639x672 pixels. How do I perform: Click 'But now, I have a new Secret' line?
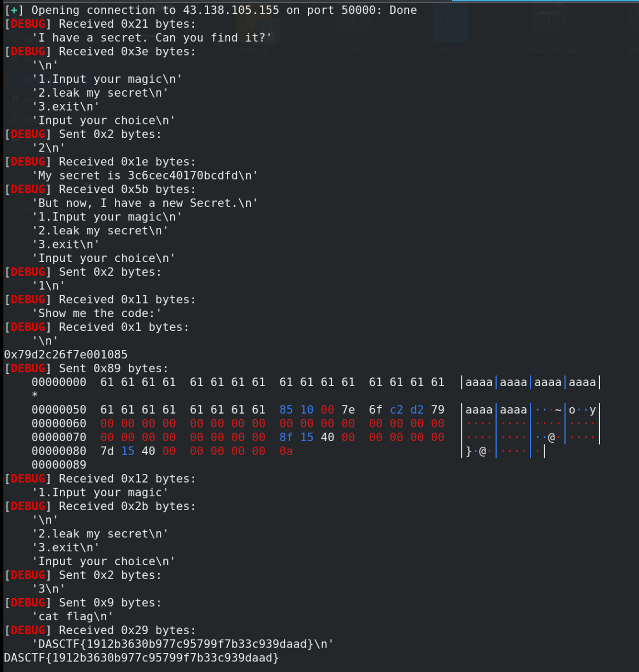coord(145,203)
